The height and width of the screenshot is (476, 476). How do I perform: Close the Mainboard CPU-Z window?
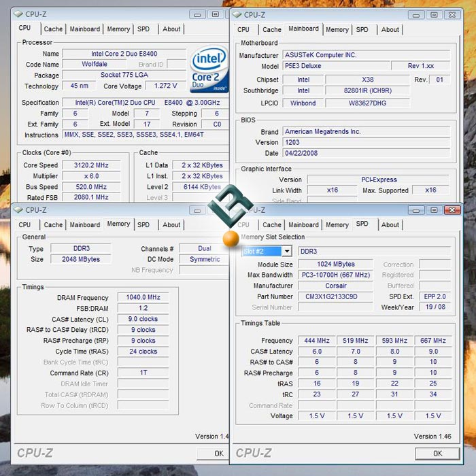[452, 14]
